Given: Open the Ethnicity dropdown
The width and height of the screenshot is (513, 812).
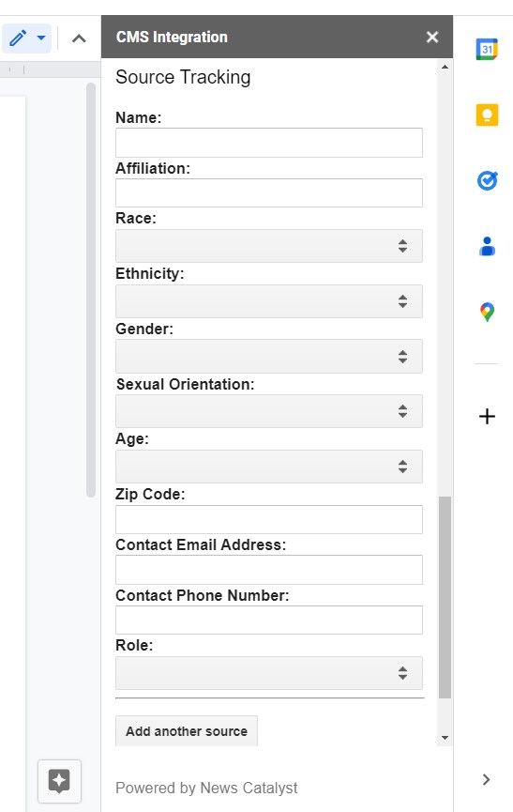Looking at the screenshot, I should (x=269, y=301).
